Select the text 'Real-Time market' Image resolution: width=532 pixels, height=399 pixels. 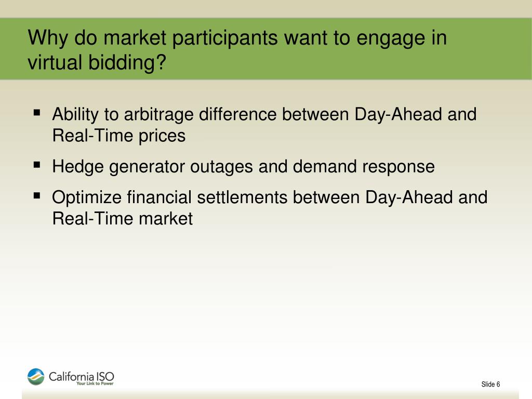123,218
